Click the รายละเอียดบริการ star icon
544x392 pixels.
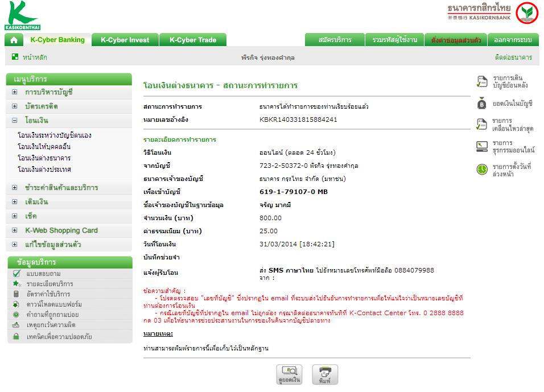pos(17,284)
